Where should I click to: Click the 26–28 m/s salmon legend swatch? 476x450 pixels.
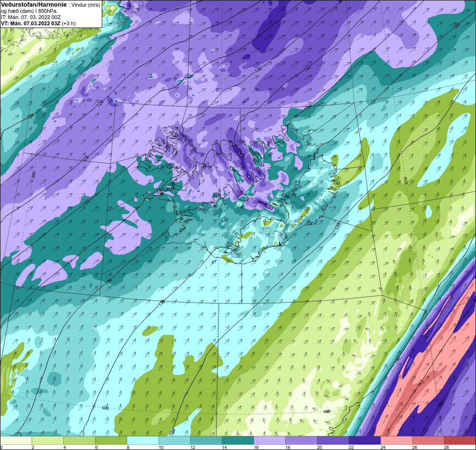(428, 440)
